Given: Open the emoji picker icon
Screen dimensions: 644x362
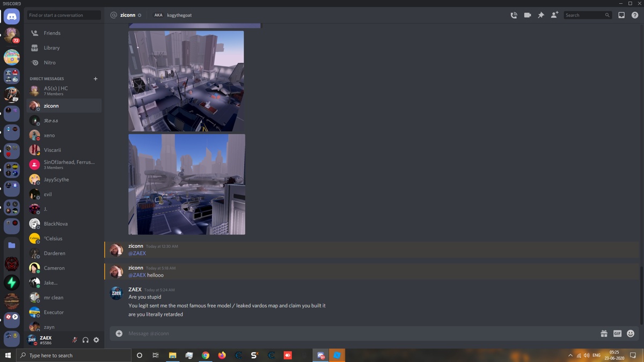Looking at the screenshot, I should (631, 334).
